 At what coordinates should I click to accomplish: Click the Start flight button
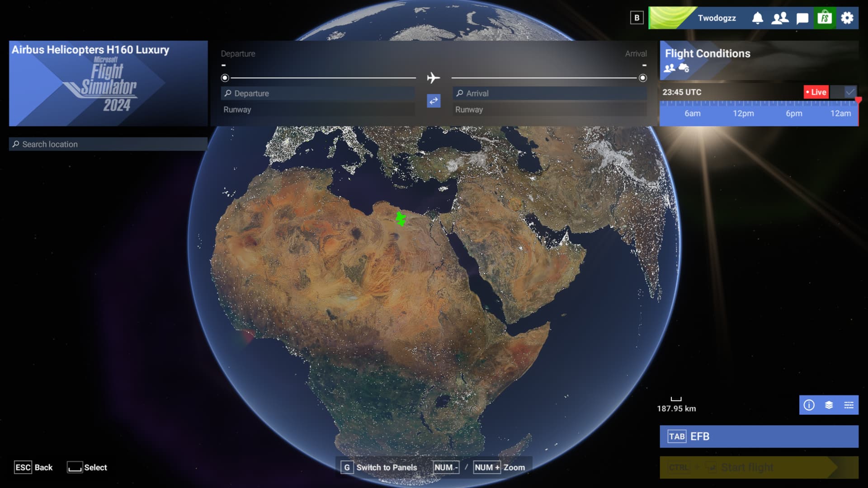(759, 467)
